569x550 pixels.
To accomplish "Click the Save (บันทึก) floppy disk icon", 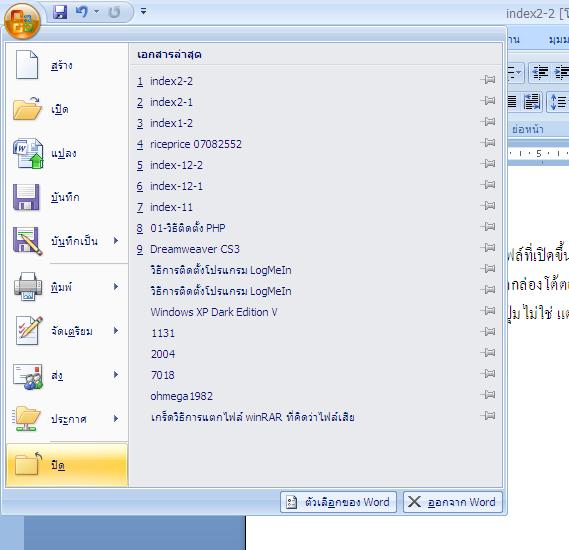I will (26, 197).
